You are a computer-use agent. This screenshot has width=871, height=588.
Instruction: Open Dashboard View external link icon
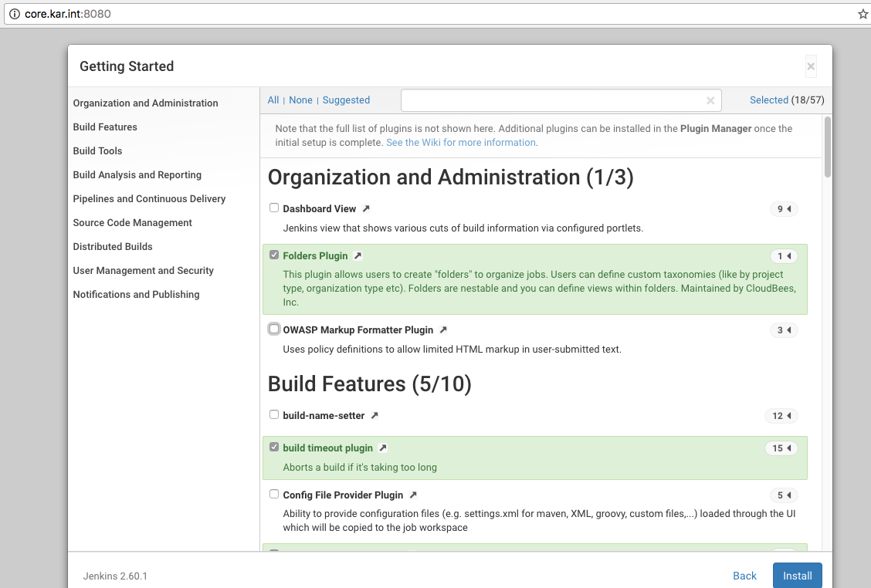(x=366, y=209)
